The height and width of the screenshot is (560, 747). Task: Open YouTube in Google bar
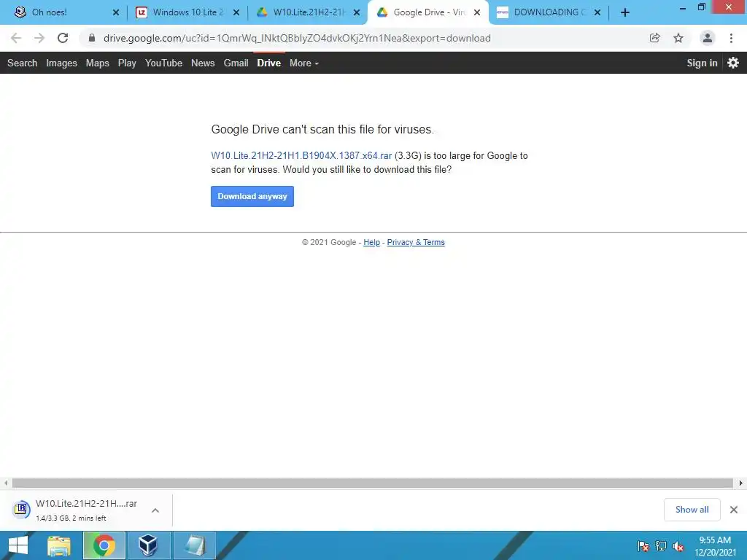[x=163, y=63]
